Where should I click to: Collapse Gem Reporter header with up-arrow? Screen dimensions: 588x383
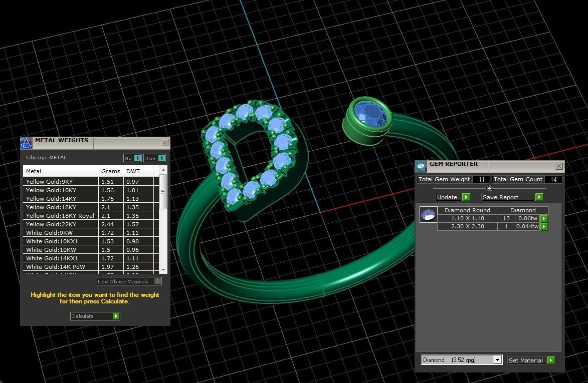point(490,188)
